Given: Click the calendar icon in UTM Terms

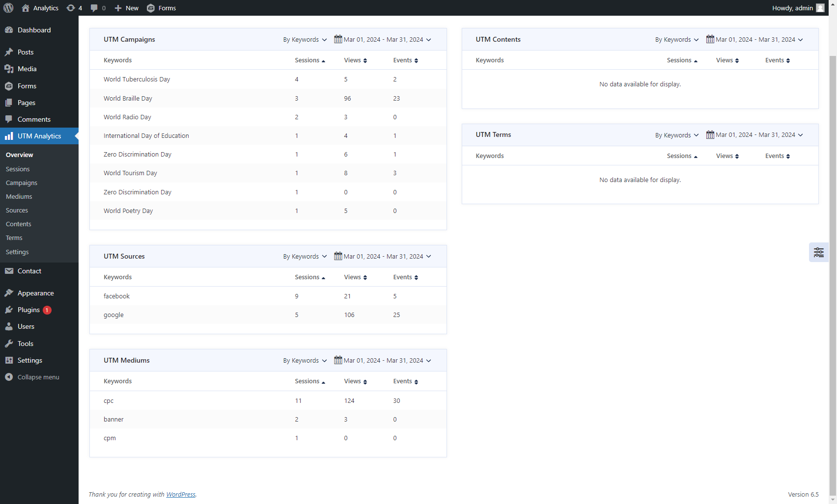Looking at the screenshot, I should coord(710,135).
